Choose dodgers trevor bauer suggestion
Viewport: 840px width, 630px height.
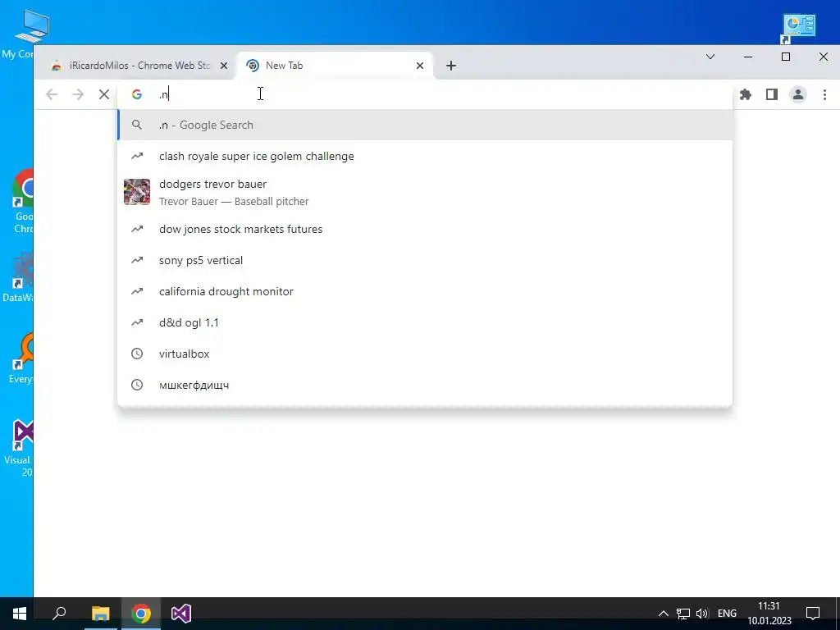pyautogui.click(x=425, y=192)
